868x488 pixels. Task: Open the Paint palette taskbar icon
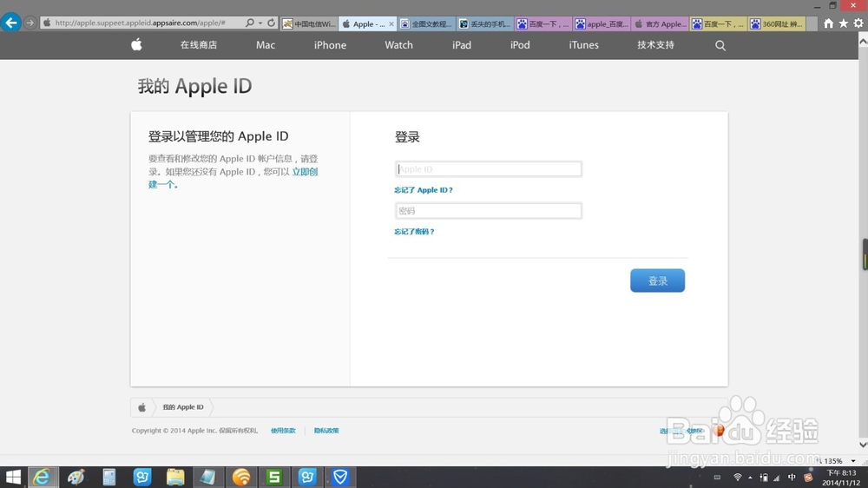click(x=76, y=477)
